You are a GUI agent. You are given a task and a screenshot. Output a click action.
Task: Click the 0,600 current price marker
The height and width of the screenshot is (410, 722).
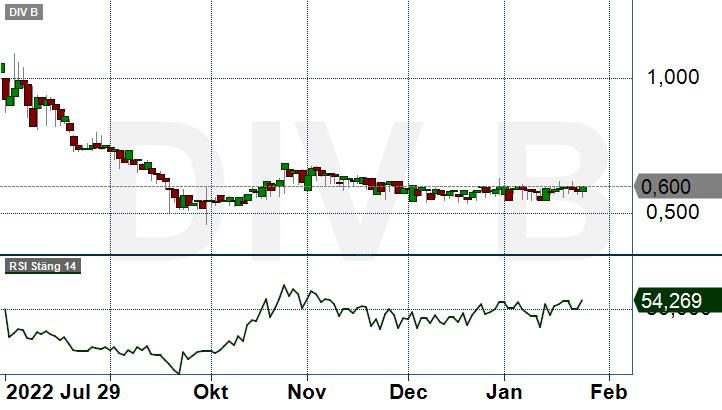(678, 187)
